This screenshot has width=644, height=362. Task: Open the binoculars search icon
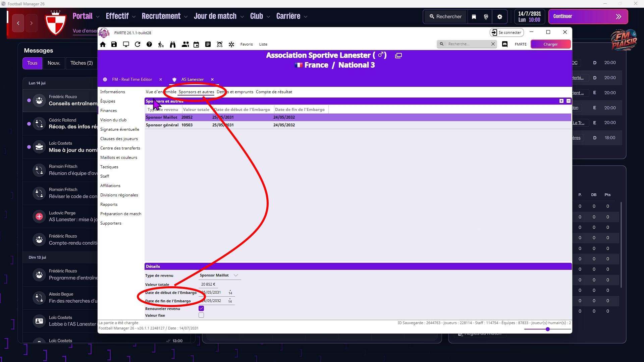tap(173, 44)
